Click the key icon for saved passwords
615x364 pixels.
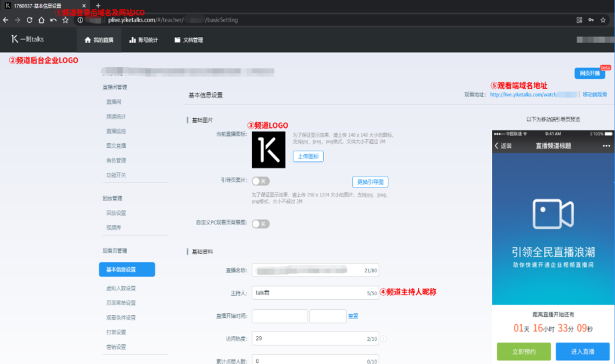click(x=592, y=20)
